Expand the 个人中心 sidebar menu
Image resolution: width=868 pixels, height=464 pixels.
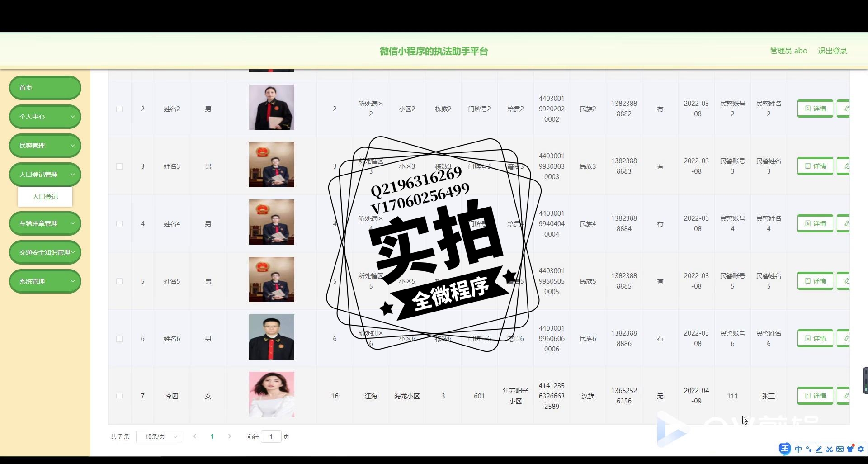pos(45,117)
